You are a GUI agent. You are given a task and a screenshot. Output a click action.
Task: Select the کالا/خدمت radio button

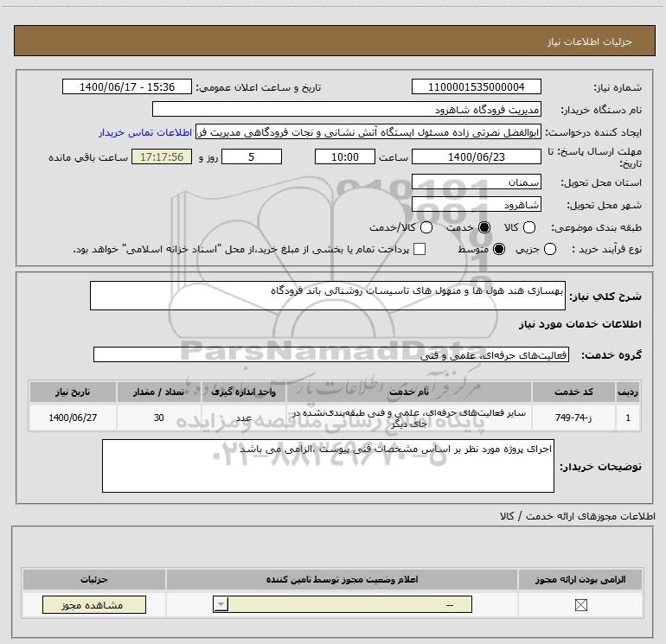[x=426, y=227]
